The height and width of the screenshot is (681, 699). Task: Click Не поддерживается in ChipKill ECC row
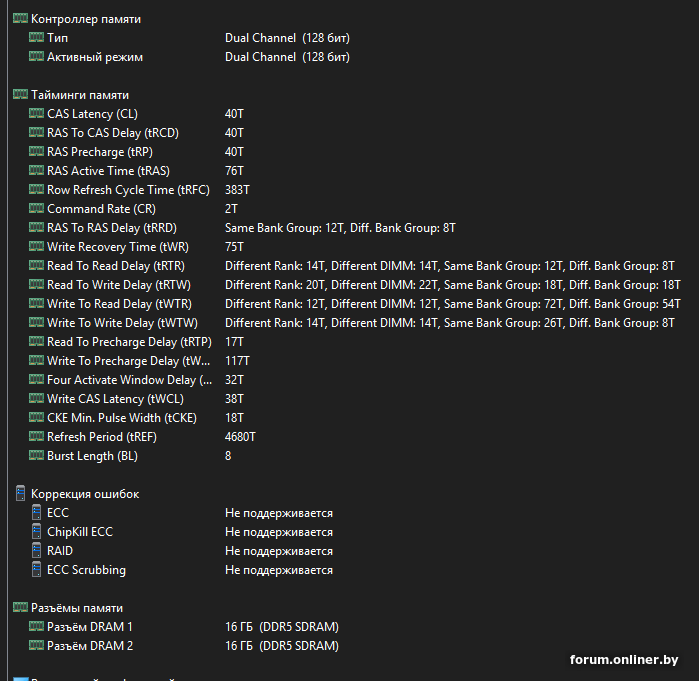click(x=279, y=532)
